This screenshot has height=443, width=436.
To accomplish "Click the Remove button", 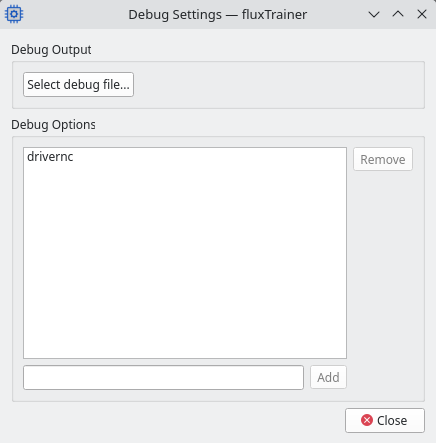I will pos(383,159).
